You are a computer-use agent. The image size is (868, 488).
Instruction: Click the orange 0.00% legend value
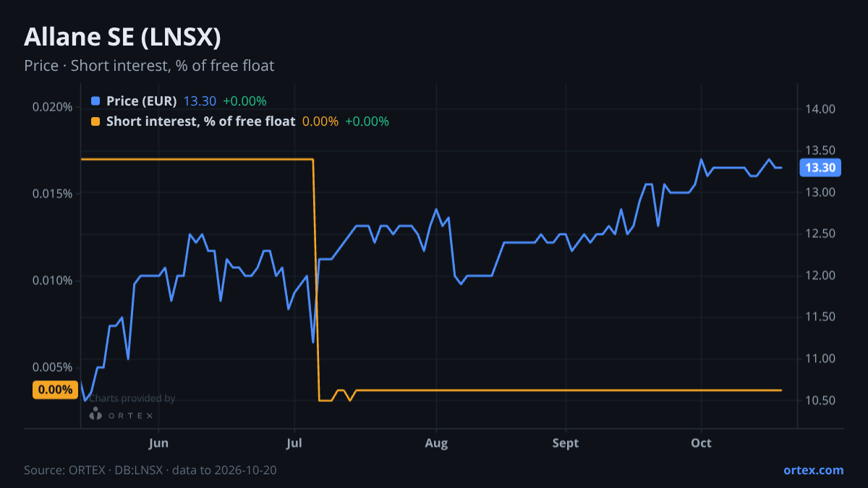tap(320, 121)
